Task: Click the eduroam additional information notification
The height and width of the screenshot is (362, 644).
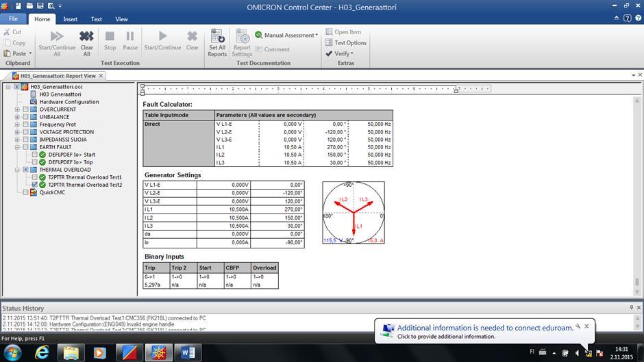Action: (485, 331)
